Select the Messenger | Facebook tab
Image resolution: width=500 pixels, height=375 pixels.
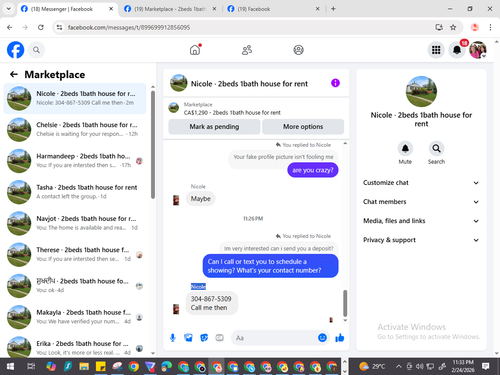pyautogui.click(x=67, y=9)
